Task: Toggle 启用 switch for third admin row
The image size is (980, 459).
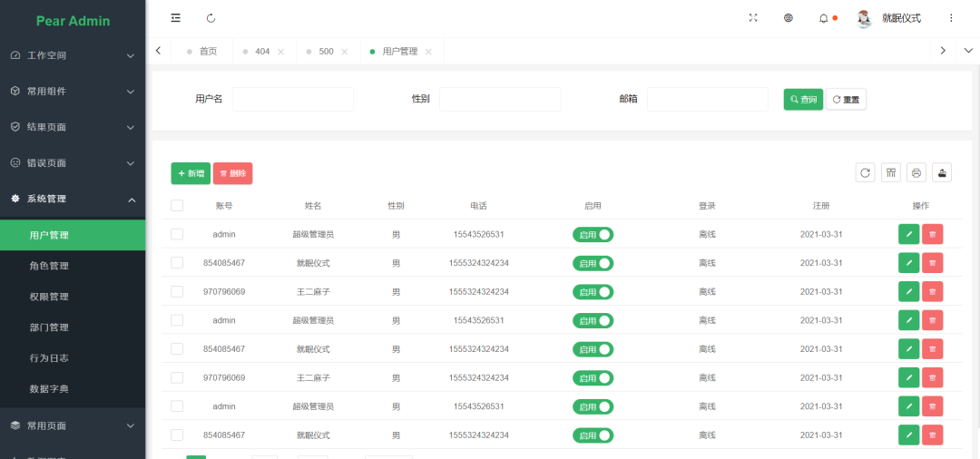Action: [593, 407]
